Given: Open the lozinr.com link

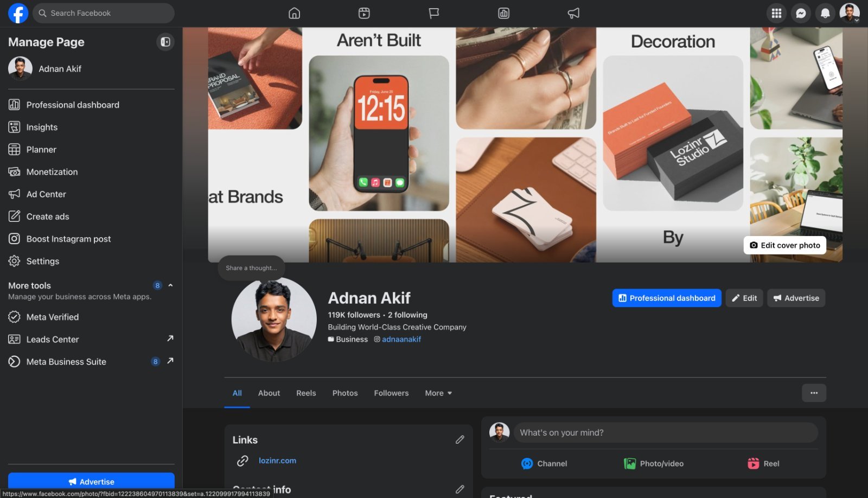Looking at the screenshot, I should pos(277,461).
